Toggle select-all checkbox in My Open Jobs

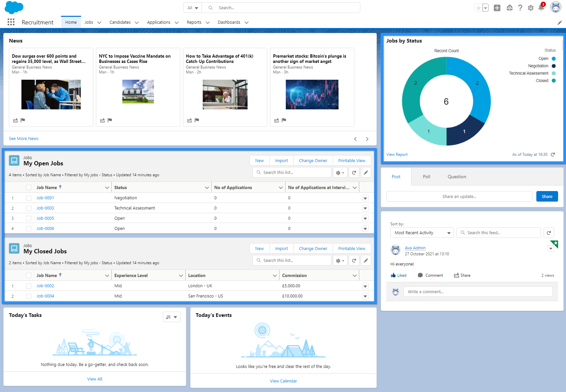pos(29,187)
